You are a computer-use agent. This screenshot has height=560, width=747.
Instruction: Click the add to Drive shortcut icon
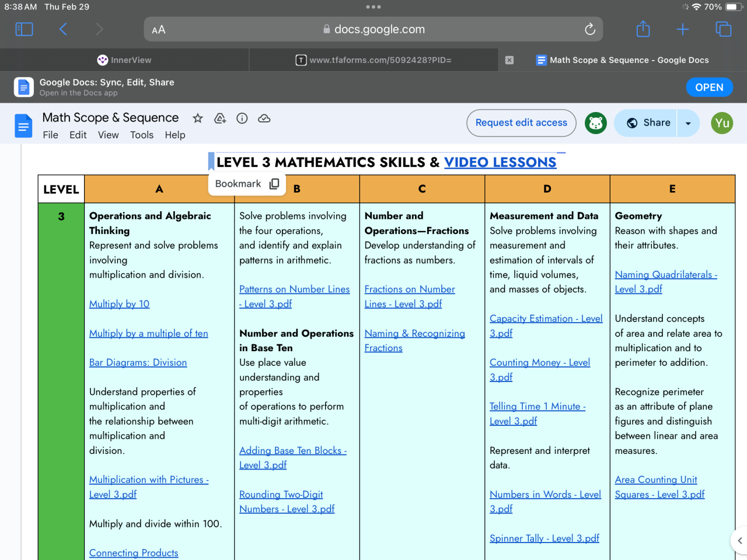coord(220,118)
